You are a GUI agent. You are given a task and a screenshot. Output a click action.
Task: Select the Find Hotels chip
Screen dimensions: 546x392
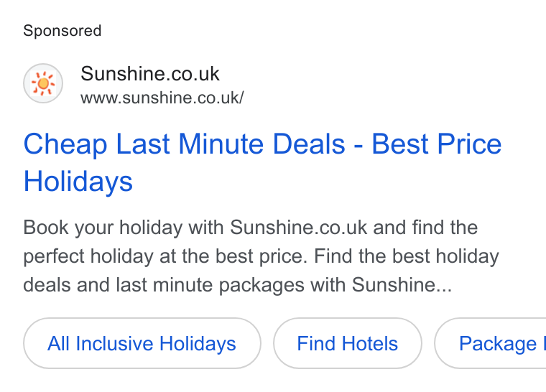[348, 343]
